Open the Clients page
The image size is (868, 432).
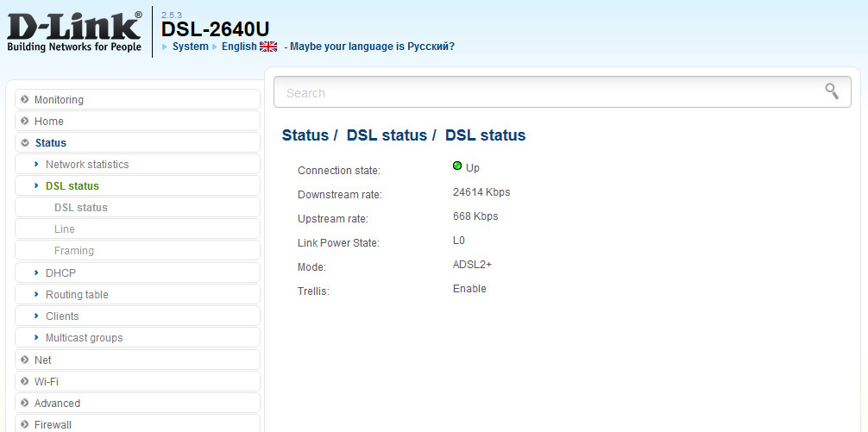[x=137, y=316]
